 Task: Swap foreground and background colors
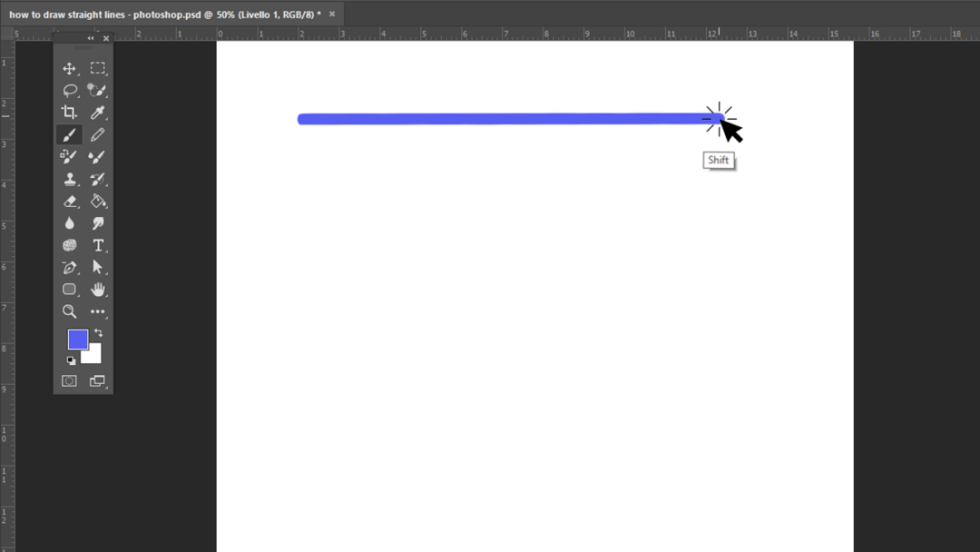(x=98, y=332)
